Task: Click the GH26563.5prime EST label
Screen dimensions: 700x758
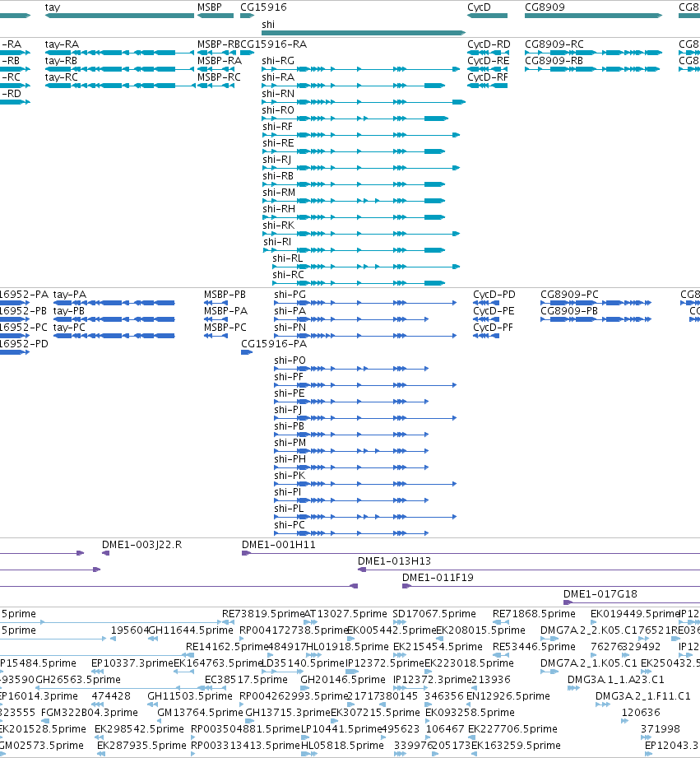Action: pyautogui.click(x=78, y=680)
